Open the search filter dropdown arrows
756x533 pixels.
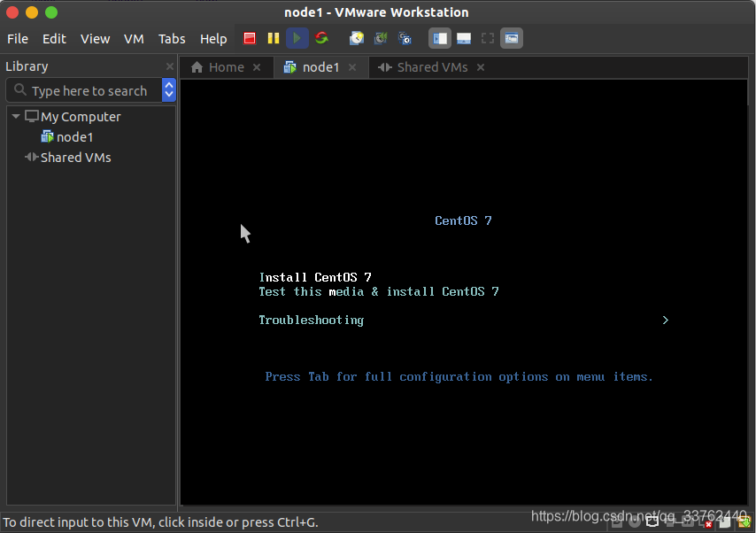coord(169,90)
